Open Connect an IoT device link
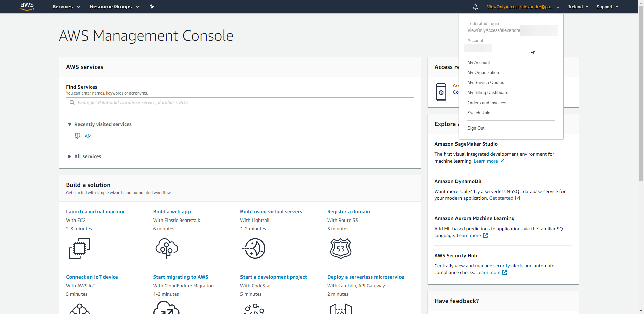The image size is (644, 314). point(92,277)
